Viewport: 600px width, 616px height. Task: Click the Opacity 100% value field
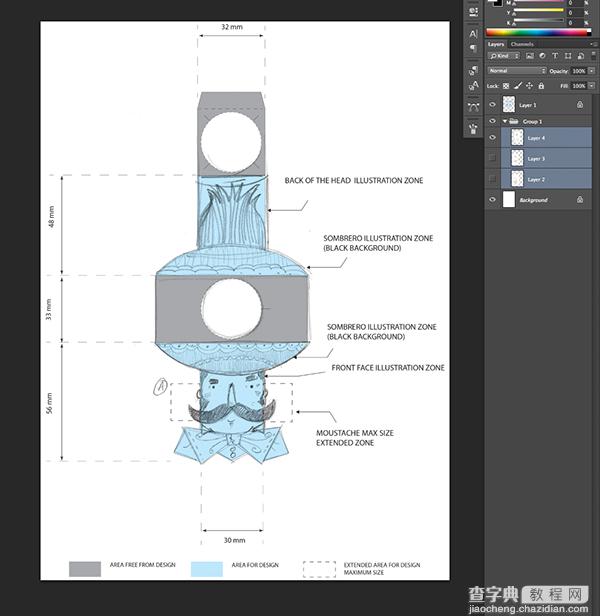(579, 71)
